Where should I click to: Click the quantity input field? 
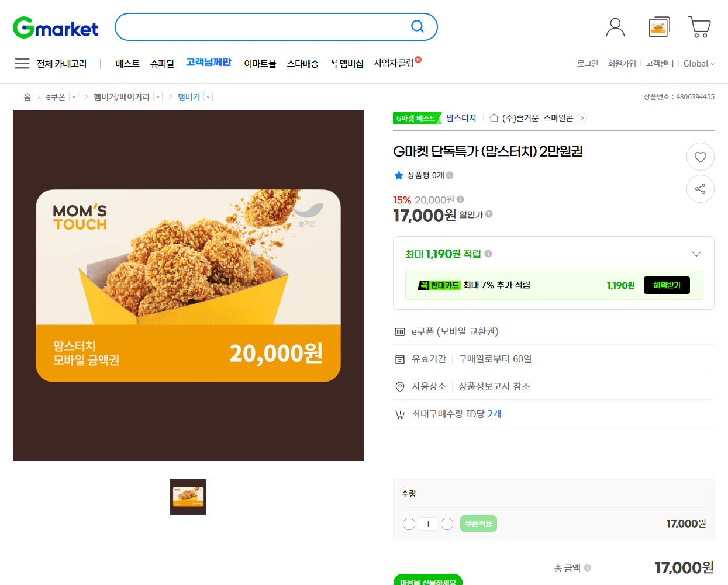click(428, 524)
